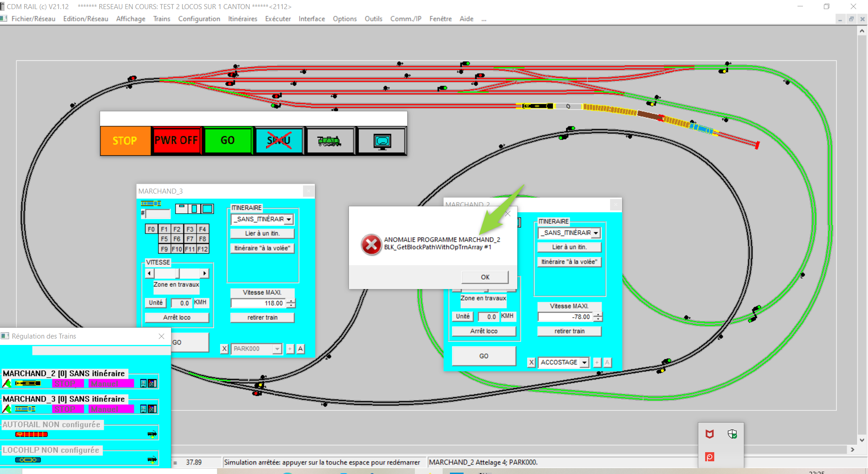Click MARCHAND_3 green flag icon in Régulation panel
Screen dimensions: 868x474
tap(7, 409)
